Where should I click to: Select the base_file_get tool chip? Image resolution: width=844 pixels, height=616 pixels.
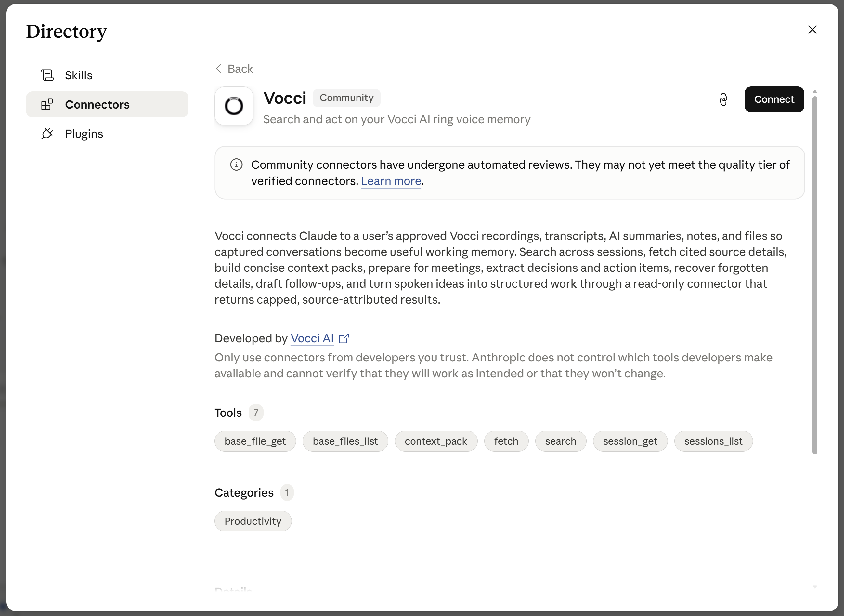pyautogui.click(x=255, y=441)
